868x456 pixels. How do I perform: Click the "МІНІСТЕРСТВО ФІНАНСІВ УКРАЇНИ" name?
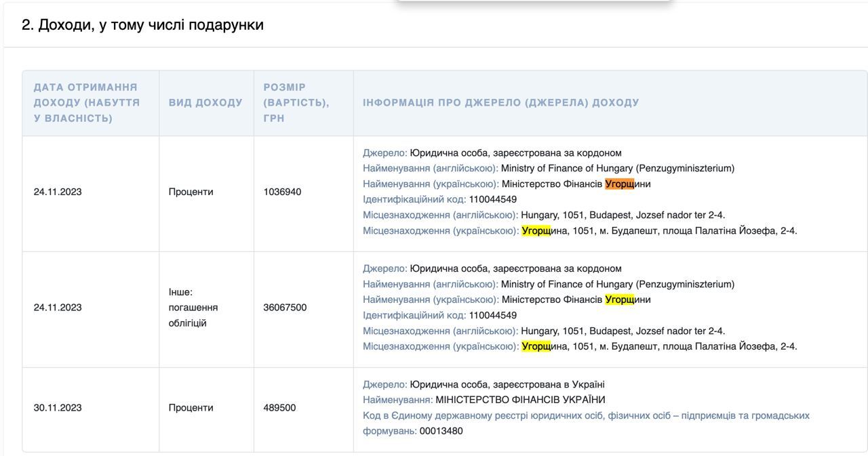click(520, 400)
